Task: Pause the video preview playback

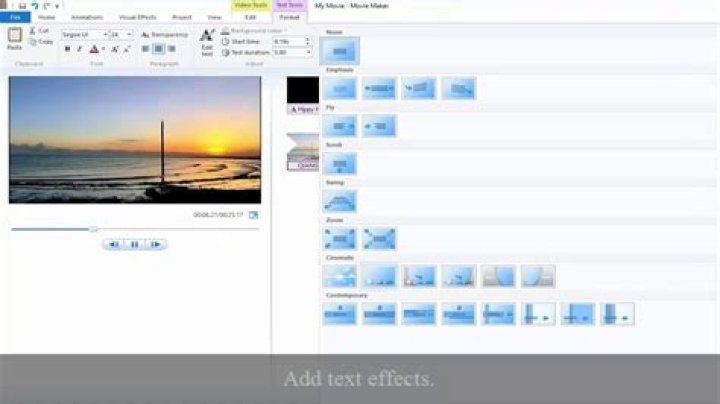Action: coord(134,244)
